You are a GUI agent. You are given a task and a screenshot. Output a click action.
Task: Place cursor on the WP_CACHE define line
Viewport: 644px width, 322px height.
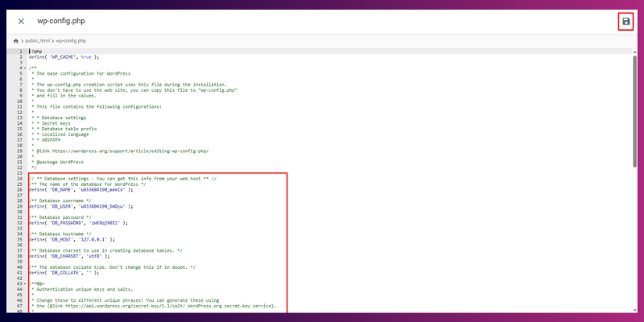pyautogui.click(x=64, y=57)
